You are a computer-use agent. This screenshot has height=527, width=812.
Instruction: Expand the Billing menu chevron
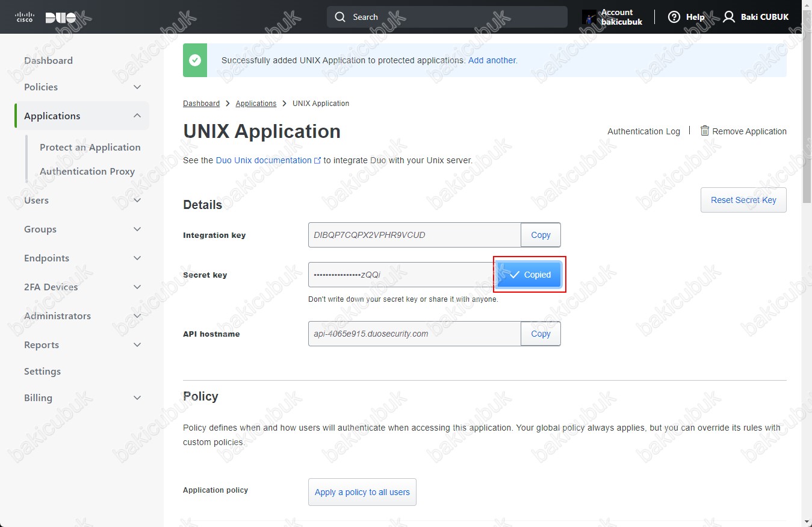[137, 398]
